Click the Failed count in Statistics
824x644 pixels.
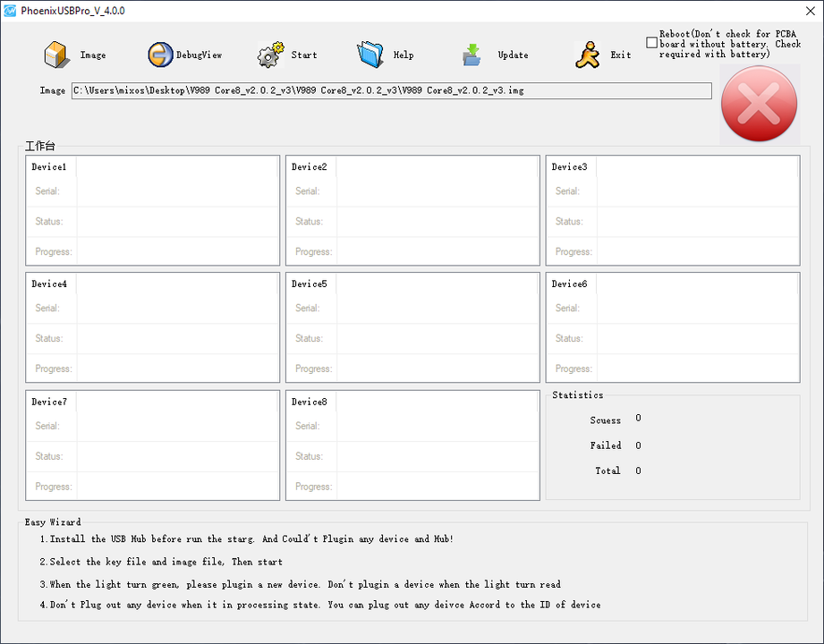pyautogui.click(x=638, y=445)
